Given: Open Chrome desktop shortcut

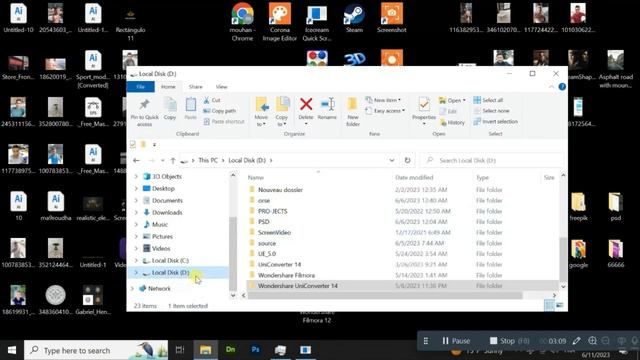Looking at the screenshot, I should click(x=242, y=22).
